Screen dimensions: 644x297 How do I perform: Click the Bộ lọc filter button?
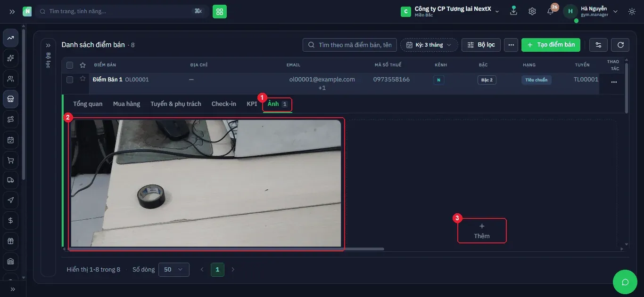click(481, 45)
